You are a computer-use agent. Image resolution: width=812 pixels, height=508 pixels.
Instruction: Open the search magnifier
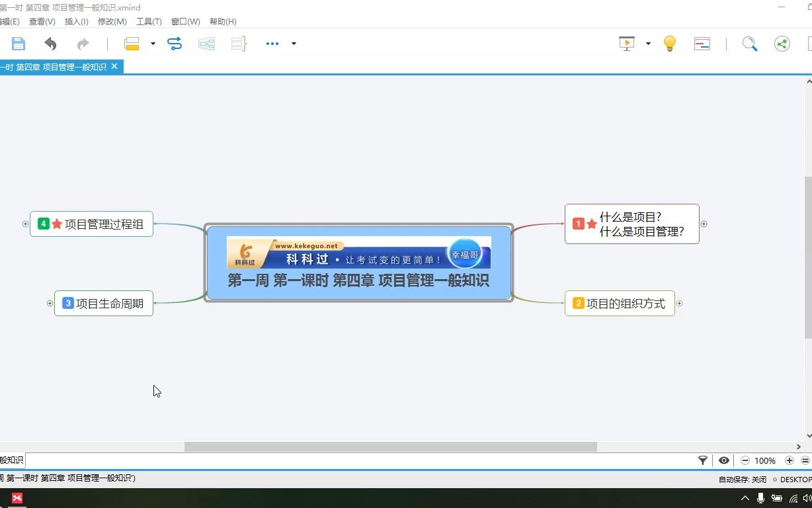click(750, 43)
